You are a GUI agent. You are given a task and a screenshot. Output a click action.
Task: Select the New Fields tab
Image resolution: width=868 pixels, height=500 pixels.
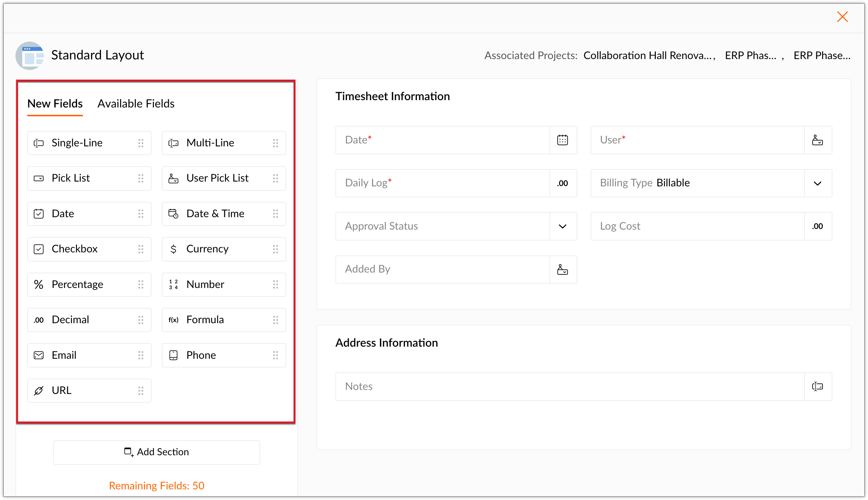(x=55, y=104)
